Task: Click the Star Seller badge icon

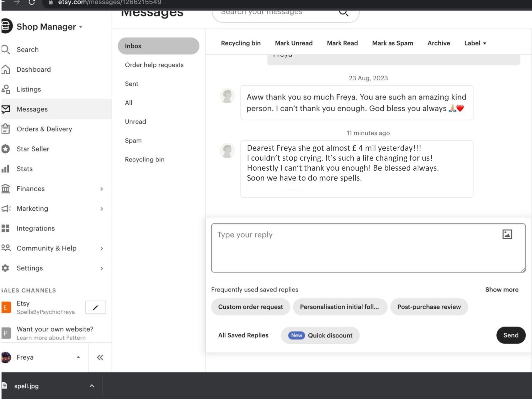Action: pyautogui.click(x=5, y=149)
